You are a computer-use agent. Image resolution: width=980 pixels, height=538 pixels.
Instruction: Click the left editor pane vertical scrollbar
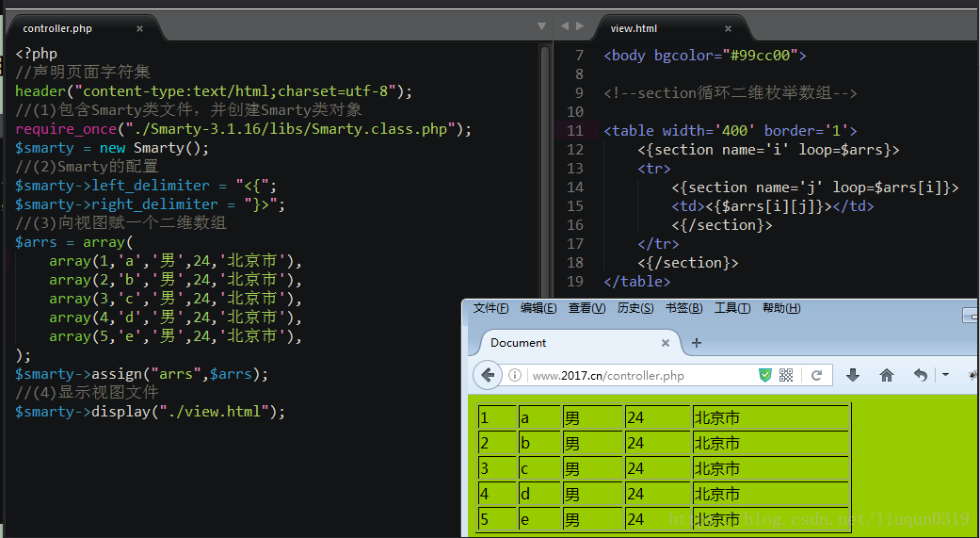(x=544, y=169)
